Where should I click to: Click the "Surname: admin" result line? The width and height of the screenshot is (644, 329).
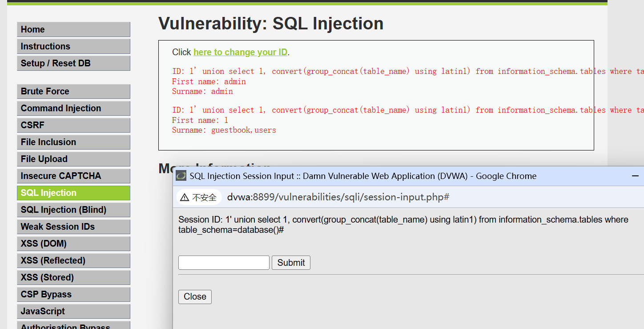click(x=202, y=91)
